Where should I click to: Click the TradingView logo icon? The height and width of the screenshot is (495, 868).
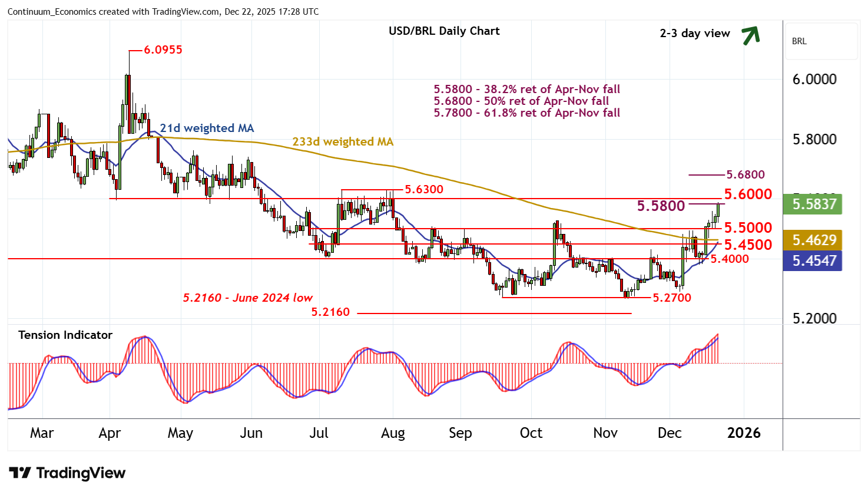(20, 473)
